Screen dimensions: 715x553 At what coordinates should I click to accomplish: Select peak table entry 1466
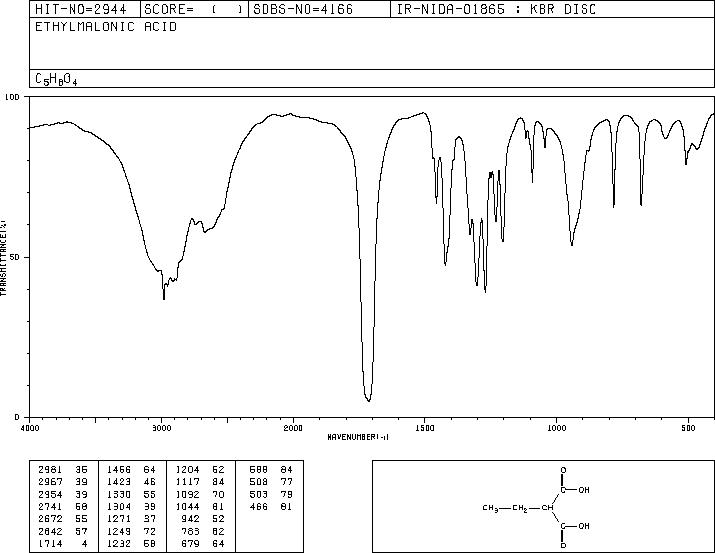[x=131, y=470]
